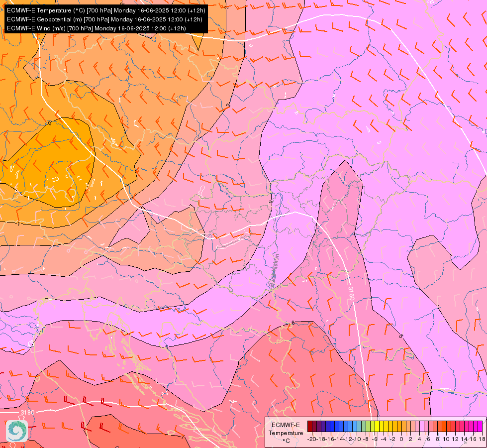487x448 pixels.
Task: Click the 3160 geopotential contour label
Action: click(x=351, y=294)
